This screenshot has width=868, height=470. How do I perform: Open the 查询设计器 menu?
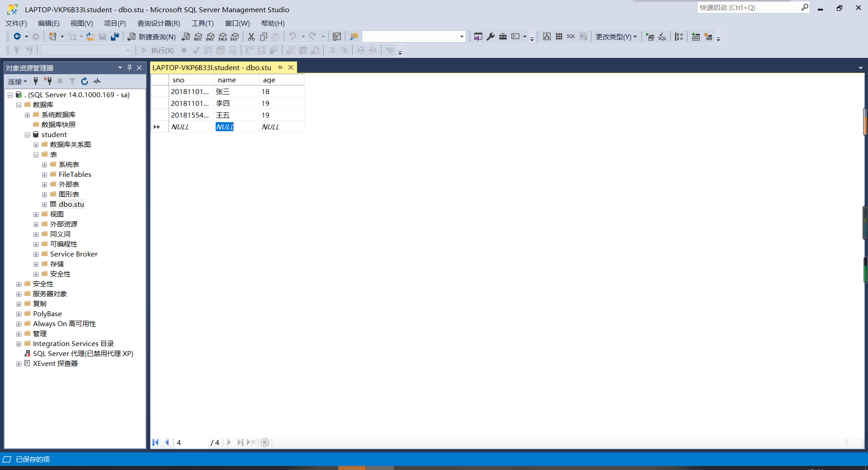click(159, 23)
